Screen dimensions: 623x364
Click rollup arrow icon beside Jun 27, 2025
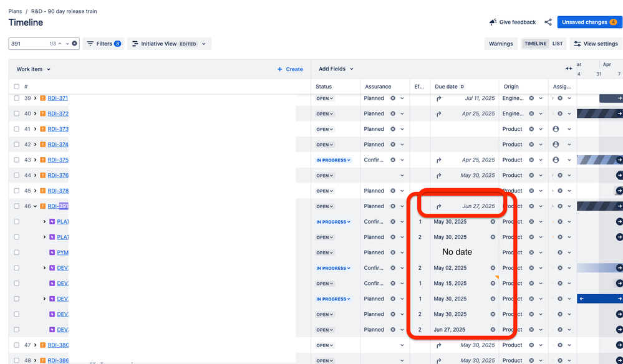[439, 206]
